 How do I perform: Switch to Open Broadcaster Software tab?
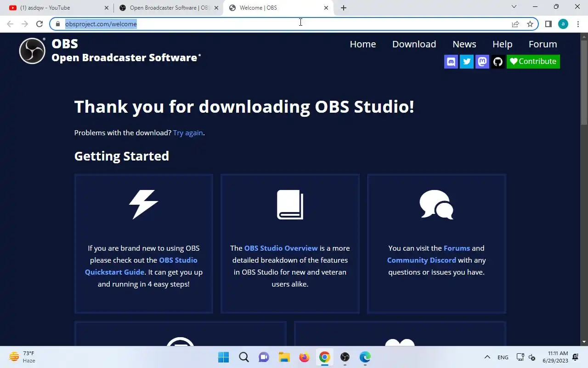169,8
